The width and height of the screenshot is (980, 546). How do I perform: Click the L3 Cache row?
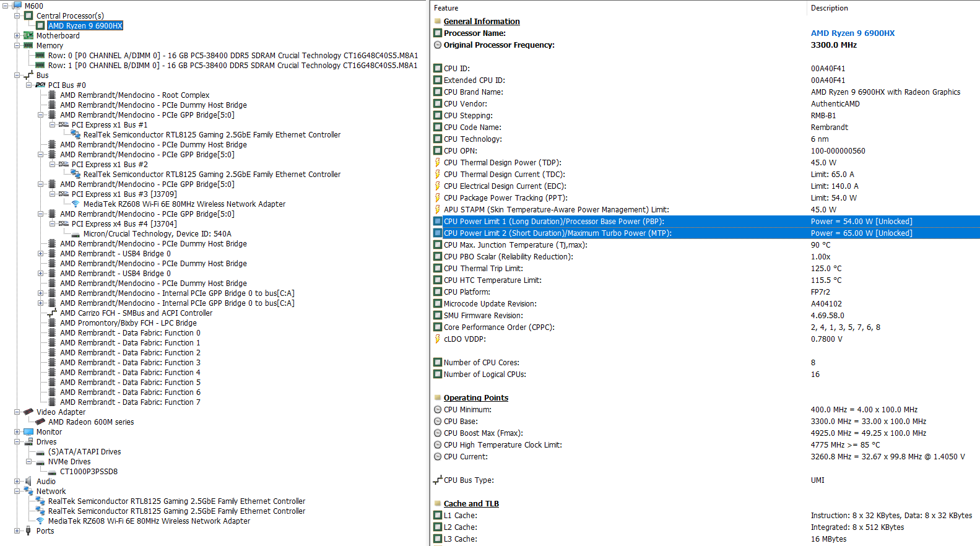[706, 539]
